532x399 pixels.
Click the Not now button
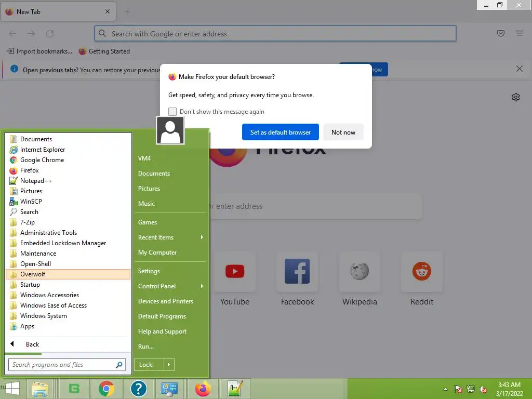click(343, 132)
